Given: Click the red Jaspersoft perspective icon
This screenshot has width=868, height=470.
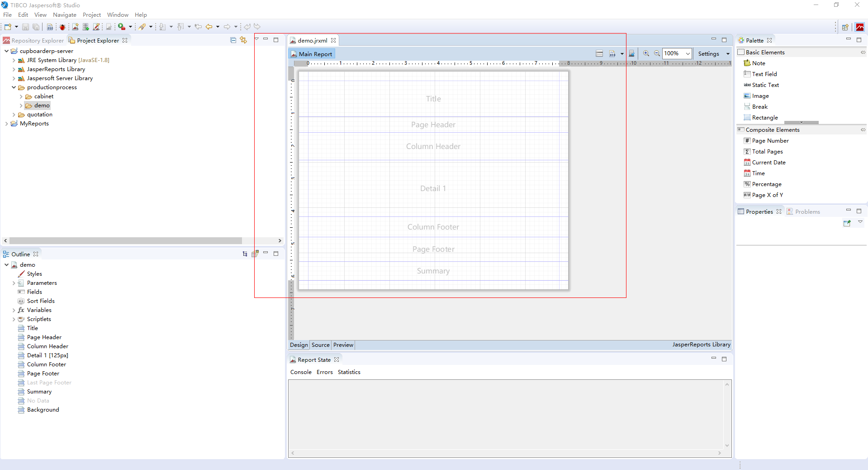Looking at the screenshot, I should coord(860,27).
